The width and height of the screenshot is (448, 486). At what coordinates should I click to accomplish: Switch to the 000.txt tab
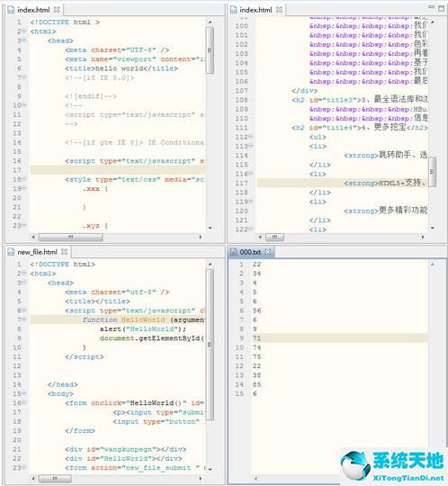[x=250, y=252]
